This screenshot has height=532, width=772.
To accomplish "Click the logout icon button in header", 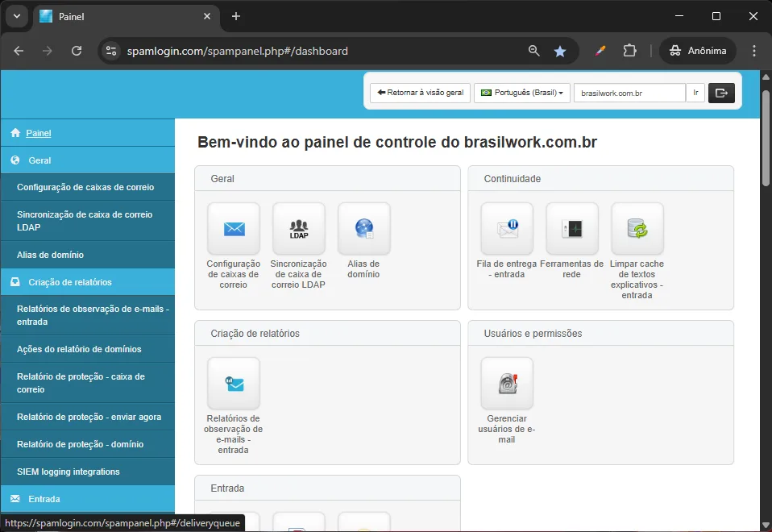I will pos(721,93).
